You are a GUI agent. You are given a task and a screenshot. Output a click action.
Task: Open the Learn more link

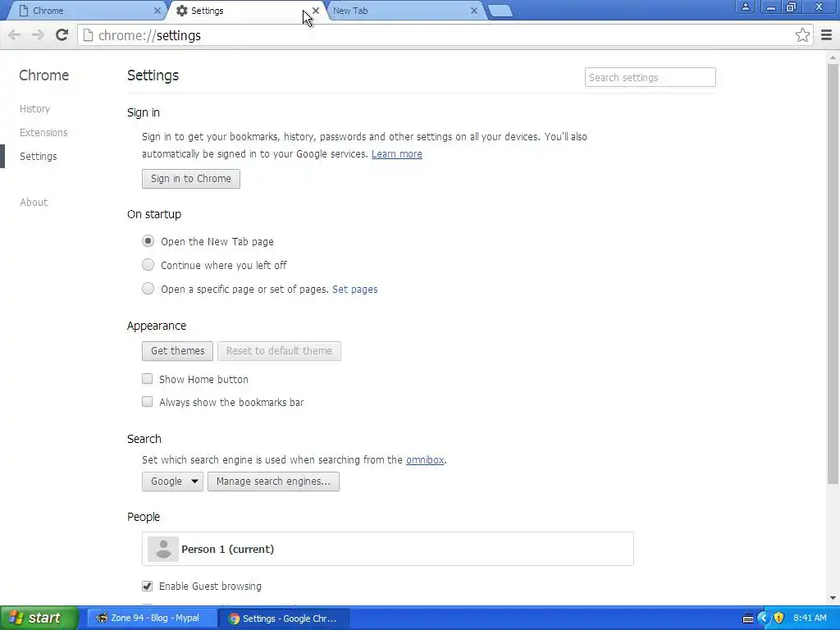coord(397,153)
